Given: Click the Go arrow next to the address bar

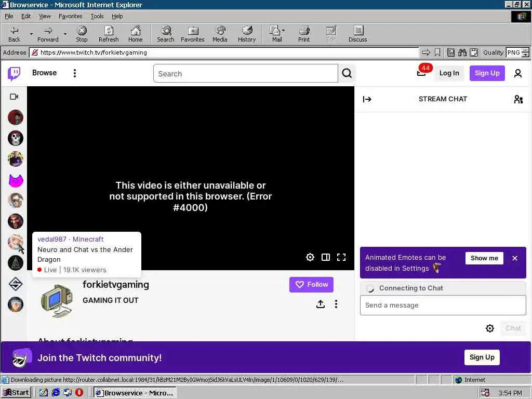Looking at the screenshot, I should pyautogui.click(x=426, y=52).
